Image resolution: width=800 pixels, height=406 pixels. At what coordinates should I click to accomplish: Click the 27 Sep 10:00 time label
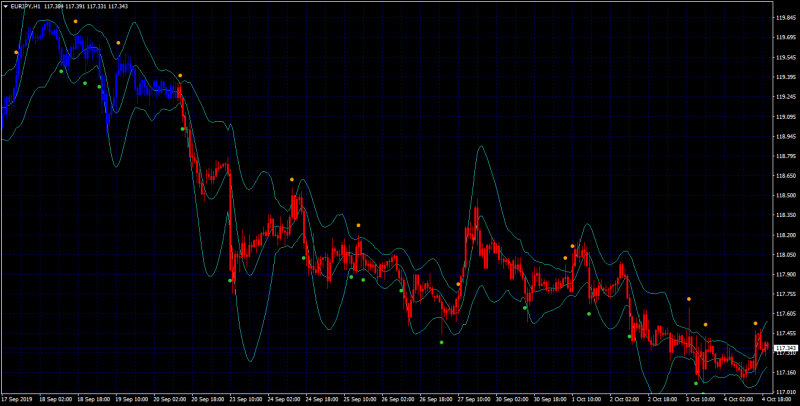[x=474, y=398]
